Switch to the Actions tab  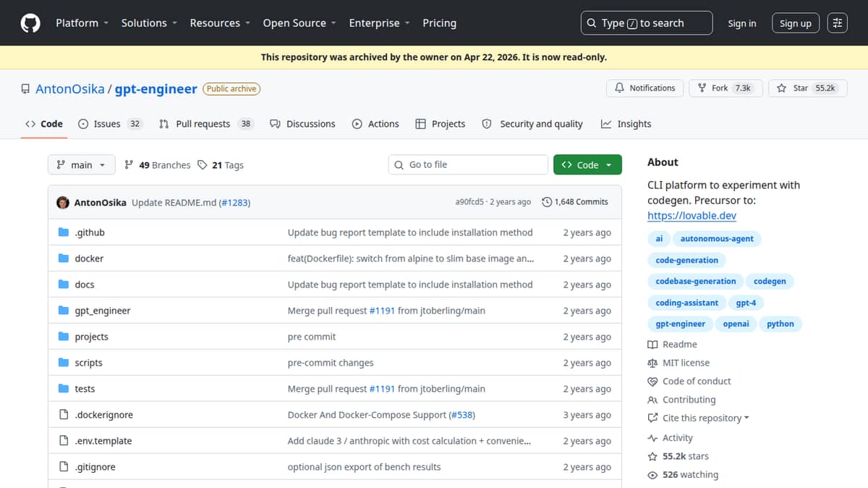375,124
